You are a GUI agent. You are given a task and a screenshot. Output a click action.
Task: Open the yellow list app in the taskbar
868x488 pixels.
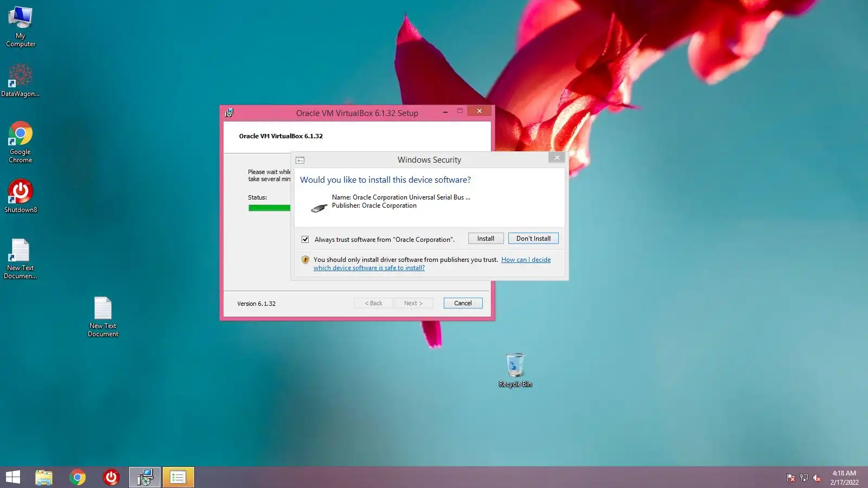pos(178,477)
